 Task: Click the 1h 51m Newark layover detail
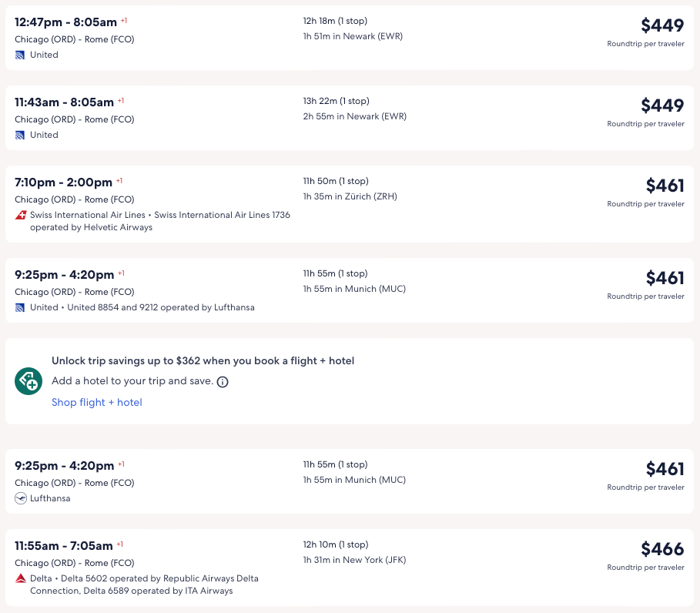(353, 36)
